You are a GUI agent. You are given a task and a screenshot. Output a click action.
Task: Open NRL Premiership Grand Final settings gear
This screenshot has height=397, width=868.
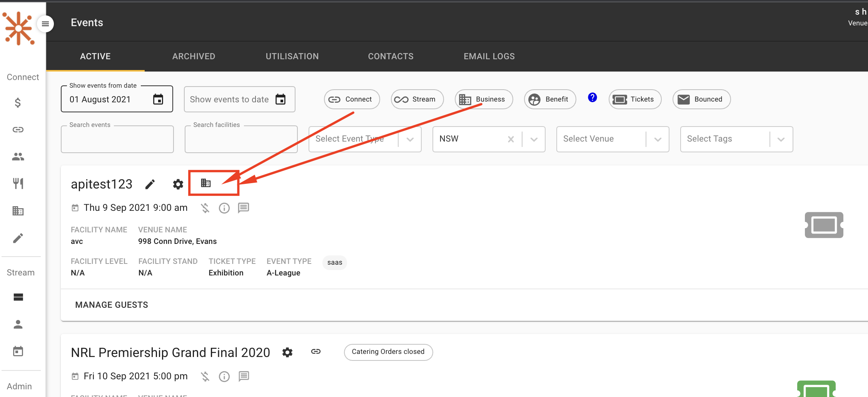(287, 352)
